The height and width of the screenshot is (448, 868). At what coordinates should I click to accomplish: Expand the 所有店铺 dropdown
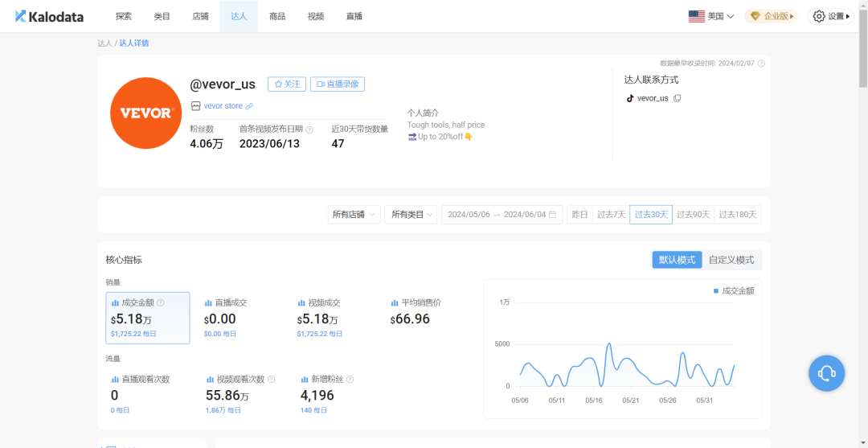354,215
